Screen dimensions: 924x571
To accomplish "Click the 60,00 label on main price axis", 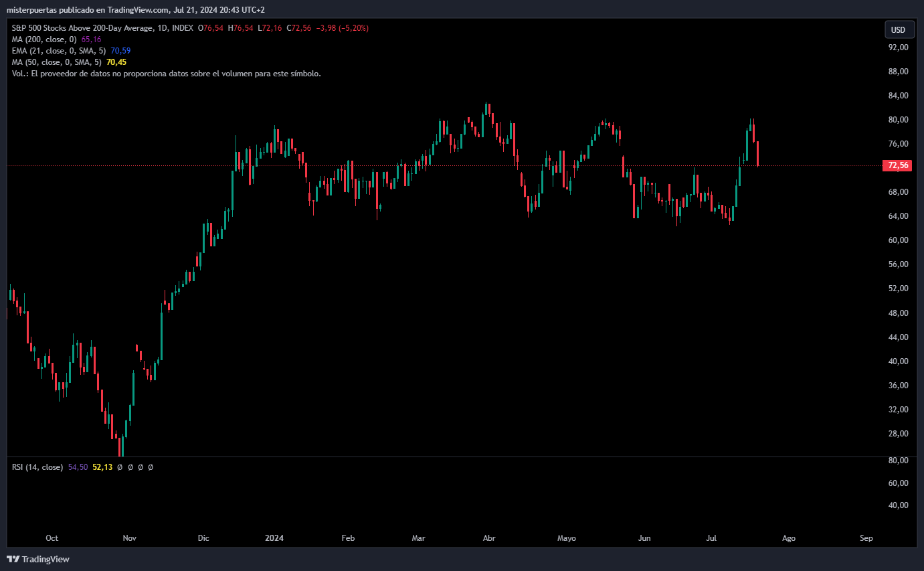I will 898,240.
